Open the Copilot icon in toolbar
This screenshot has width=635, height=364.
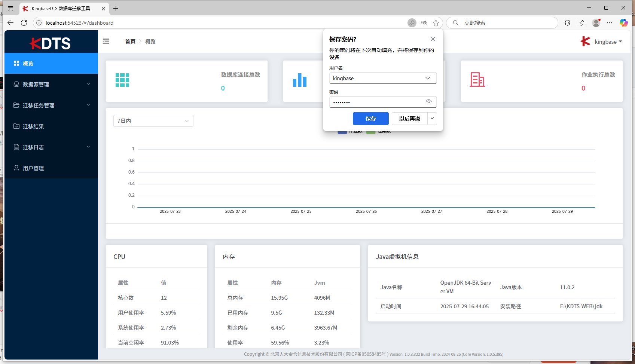tap(623, 23)
